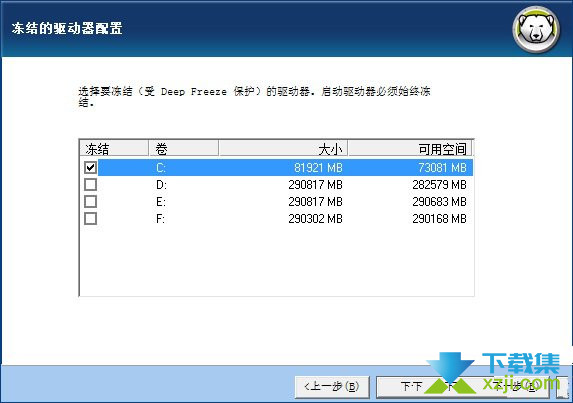Sort by the 卷 column header
The image size is (573, 403).
(184, 149)
